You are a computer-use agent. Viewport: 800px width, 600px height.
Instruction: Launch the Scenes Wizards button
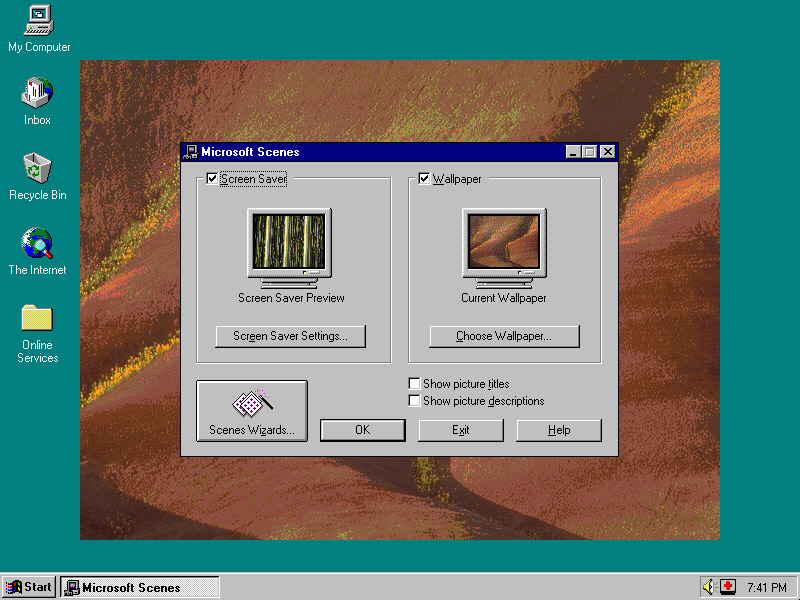[x=252, y=411]
